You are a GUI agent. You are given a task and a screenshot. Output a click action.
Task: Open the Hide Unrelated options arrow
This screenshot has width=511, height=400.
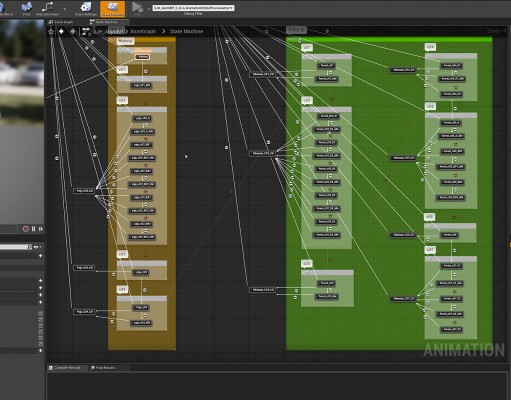click(64, 9)
